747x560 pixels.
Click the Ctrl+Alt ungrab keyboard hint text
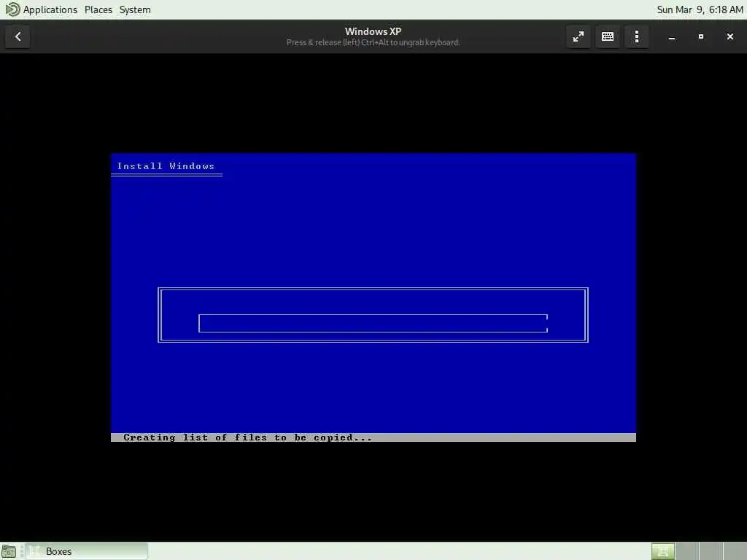point(373,42)
